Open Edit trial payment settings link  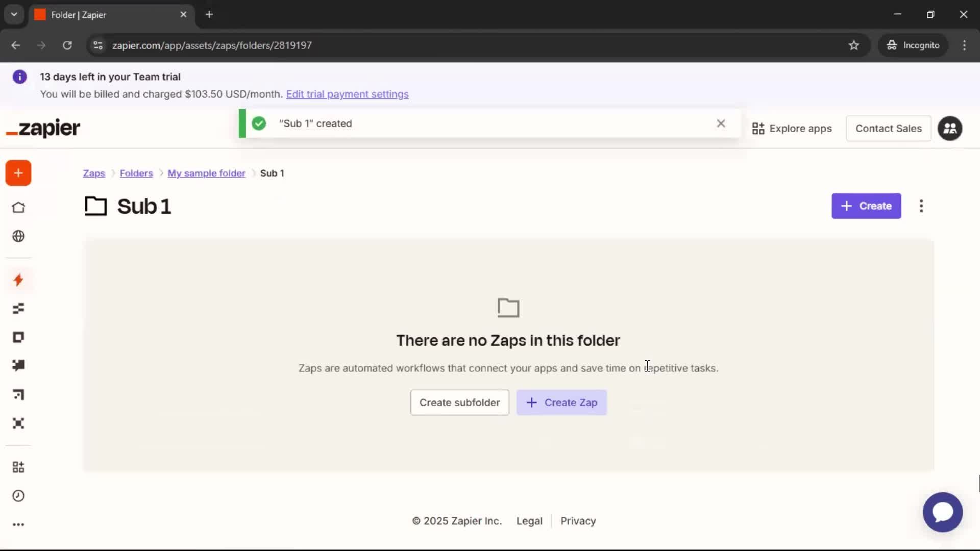coord(347,94)
